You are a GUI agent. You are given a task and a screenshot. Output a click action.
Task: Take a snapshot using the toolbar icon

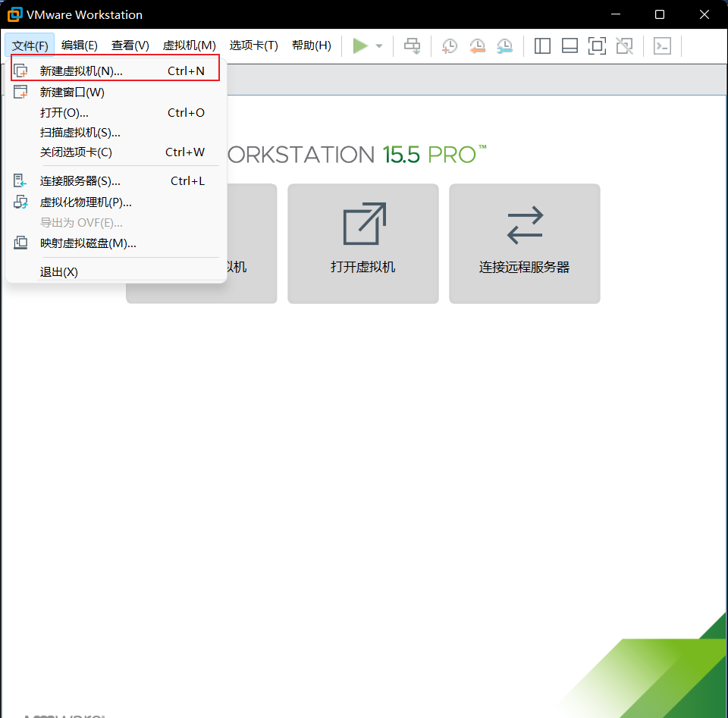click(x=450, y=46)
